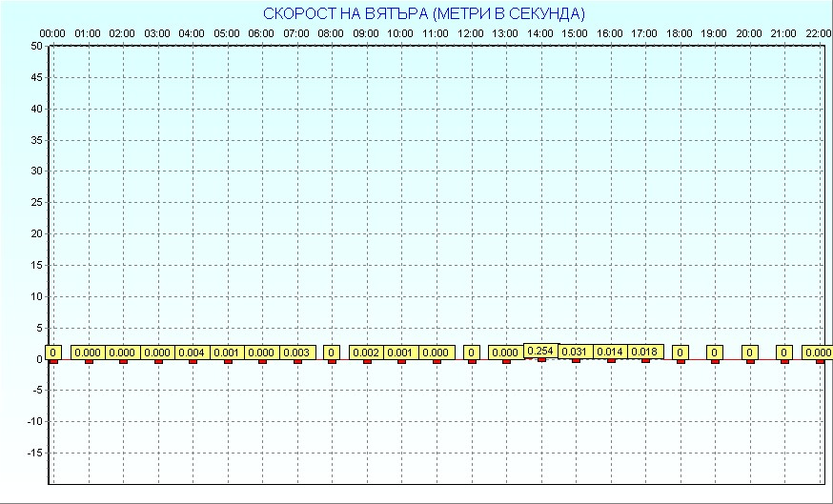This screenshot has width=833, height=504.
Task: Select the 0.003 data label
Action: click(296, 353)
